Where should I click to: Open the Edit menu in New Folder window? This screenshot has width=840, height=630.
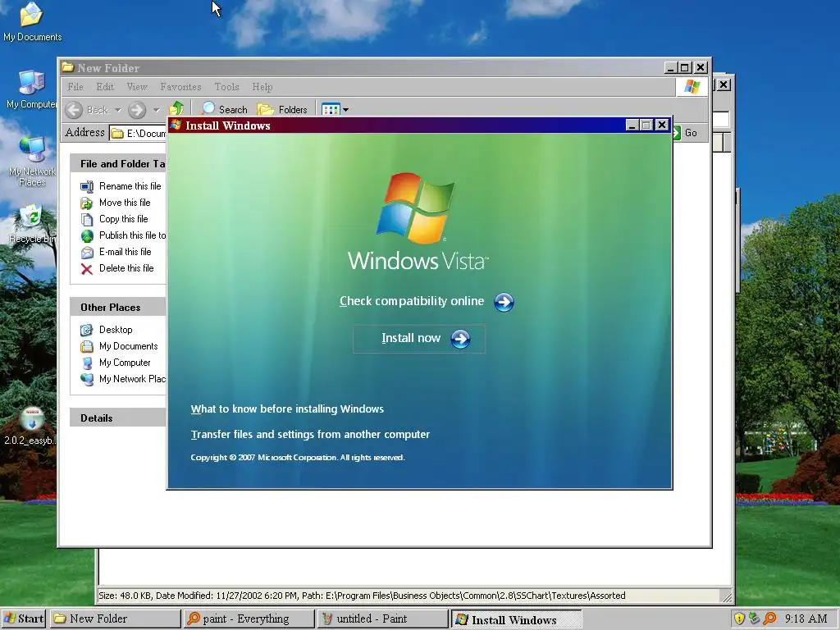coord(105,87)
